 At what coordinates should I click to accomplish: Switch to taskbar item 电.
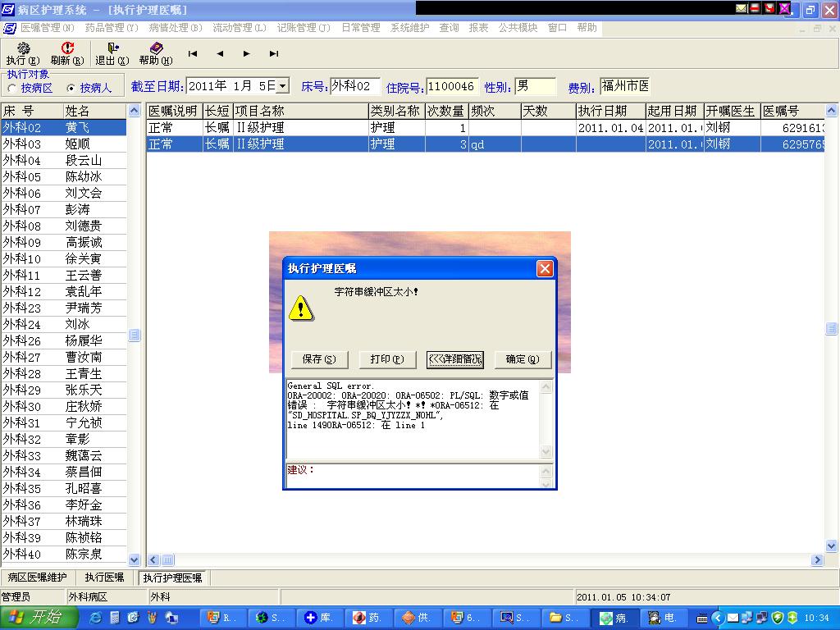click(663, 618)
